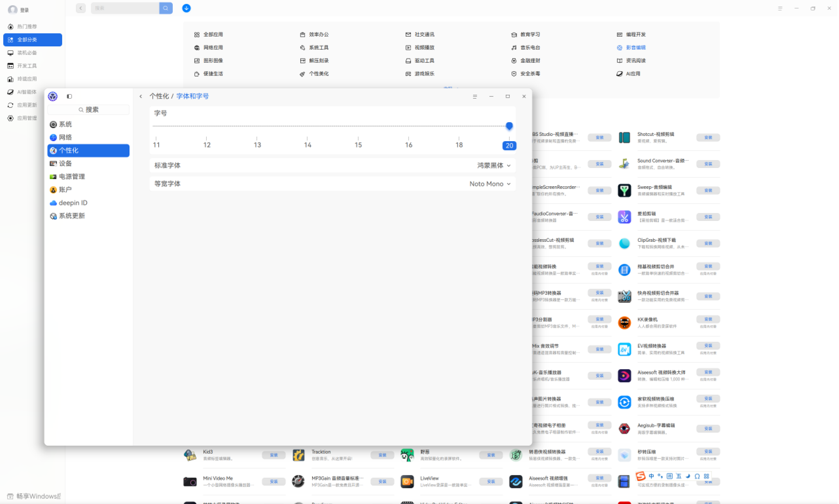Open 电源管理 in settings sidebar
The width and height of the screenshot is (839, 504).
point(88,176)
